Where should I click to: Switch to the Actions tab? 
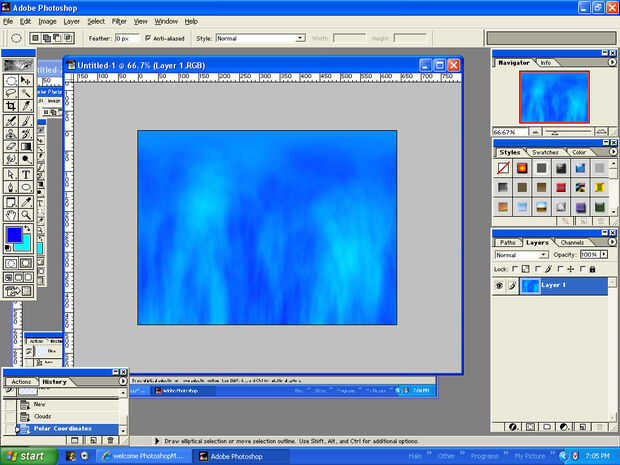pos(21,382)
